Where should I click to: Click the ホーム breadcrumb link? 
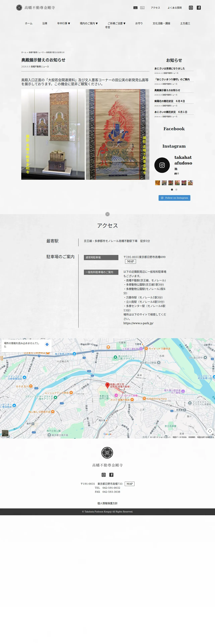tap(24, 52)
